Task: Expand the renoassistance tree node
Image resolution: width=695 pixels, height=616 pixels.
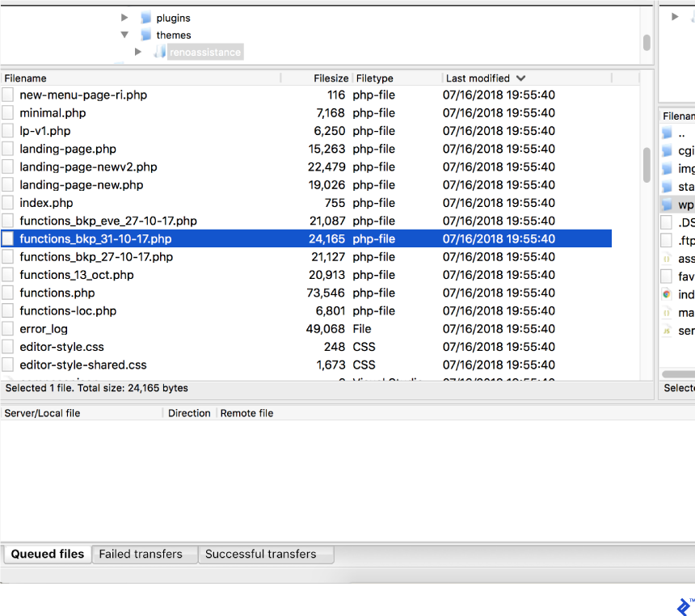Action: [x=138, y=51]
